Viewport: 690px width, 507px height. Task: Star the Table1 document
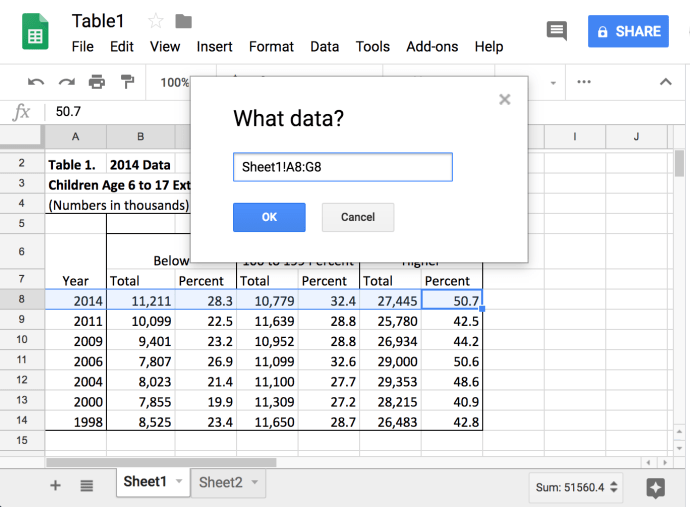click(x=155, y=21)
